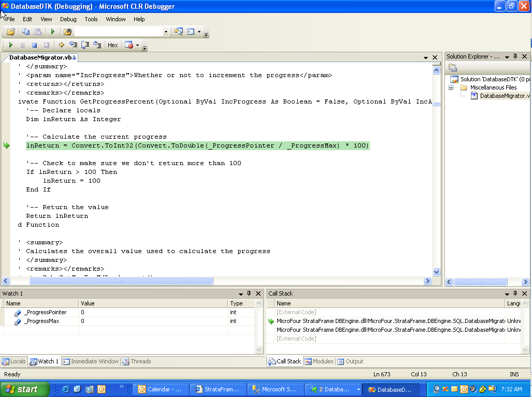Select DatabaseMigrator file in Solution Explorer
The width and height of the screenshot is (532, 397).
(x=504, y=96)
